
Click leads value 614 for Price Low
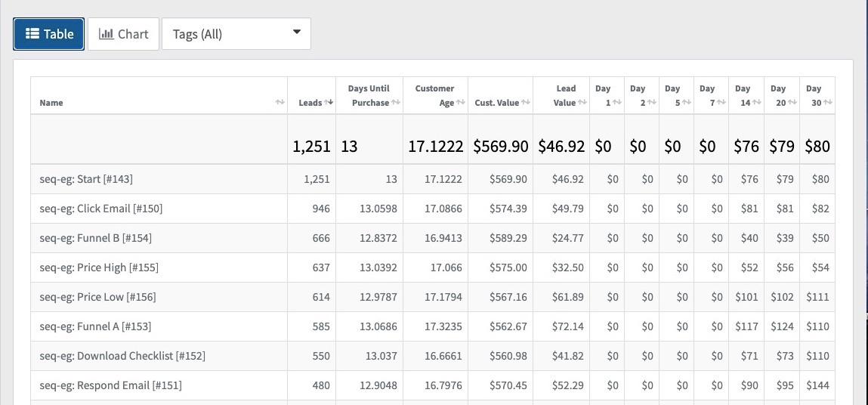coord(320,297)
